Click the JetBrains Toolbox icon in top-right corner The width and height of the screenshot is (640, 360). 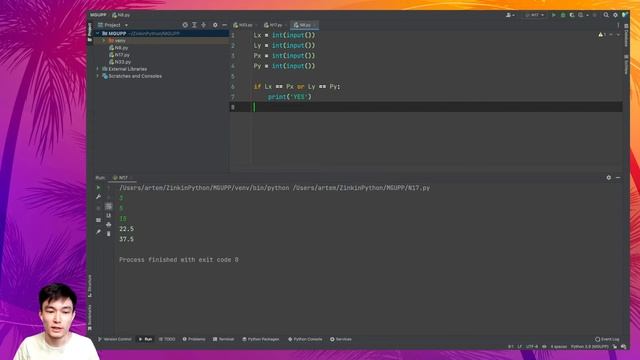click(624, 15)
